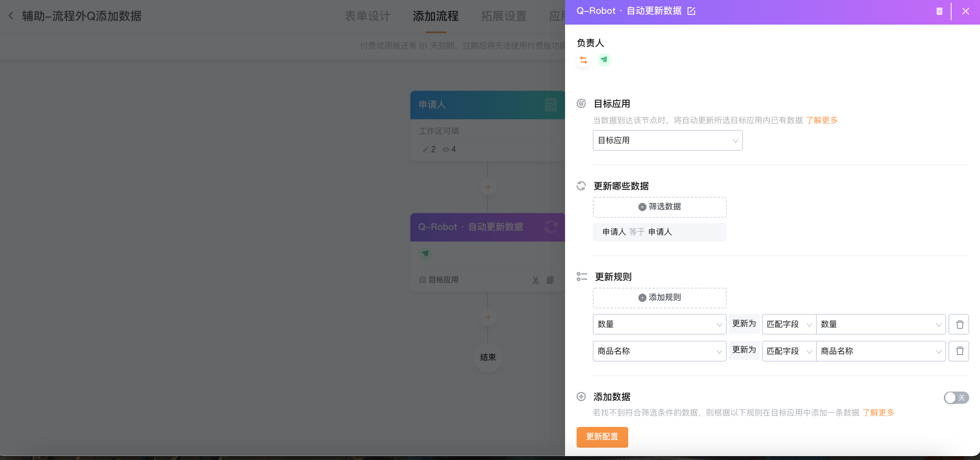Delete the 数量 update rule row
980x460 pixels.
pos(959,324)
